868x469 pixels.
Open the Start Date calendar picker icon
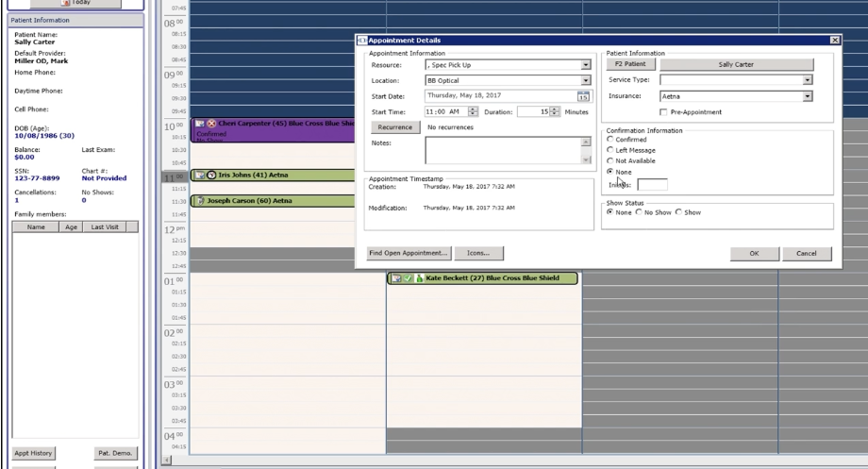click(583, 96)
